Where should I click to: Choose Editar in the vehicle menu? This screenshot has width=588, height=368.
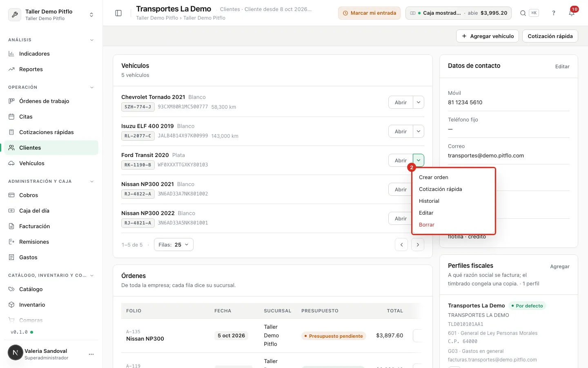454,213
